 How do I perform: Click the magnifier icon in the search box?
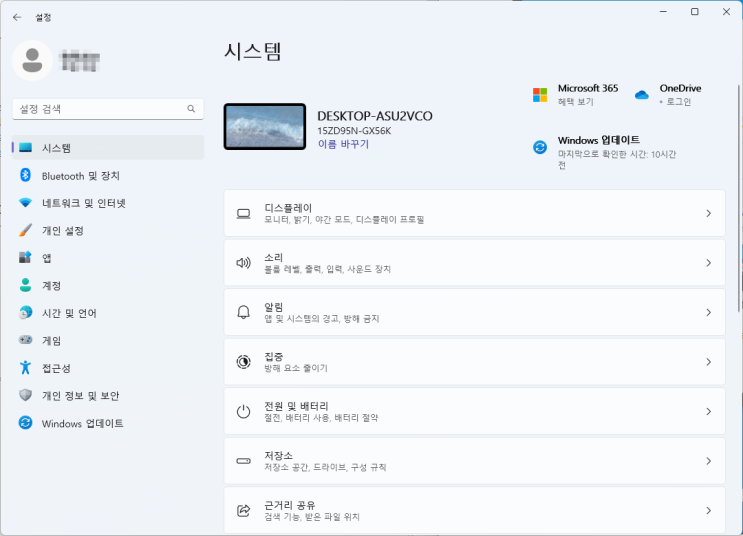pos(191,109)
